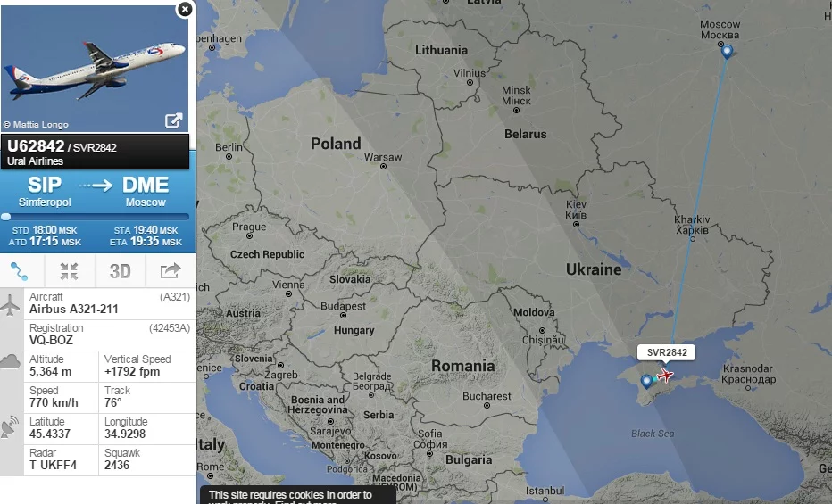Click the Simferopol airport map pin

(x=646, y=382)
